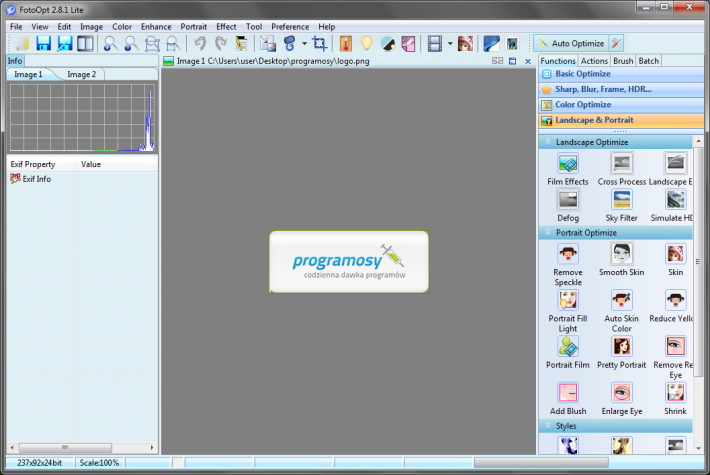Click the thermometer color temperature icon
710x475 pixels.
(345, 43)
